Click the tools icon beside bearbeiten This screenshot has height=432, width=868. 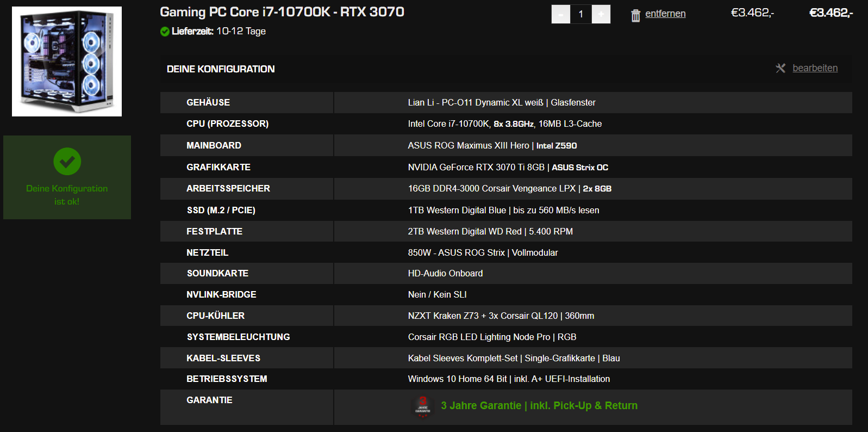[x=780, y=68]
